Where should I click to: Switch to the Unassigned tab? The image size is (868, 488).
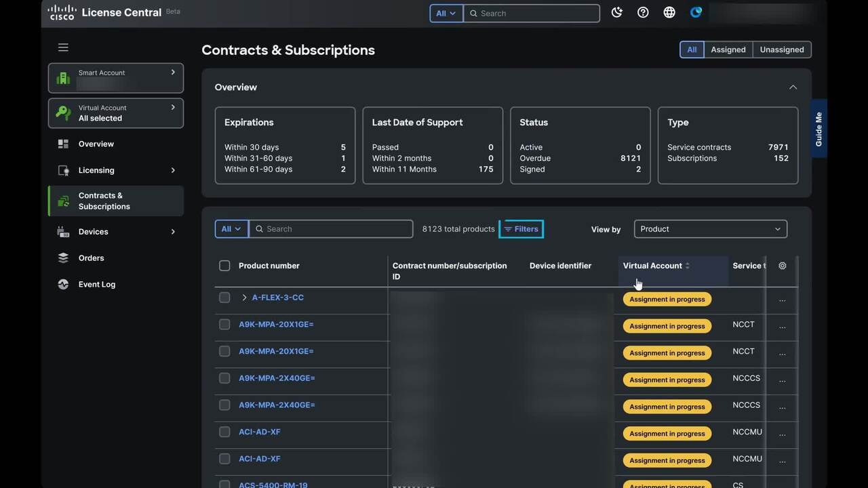[x=782, y=49]
